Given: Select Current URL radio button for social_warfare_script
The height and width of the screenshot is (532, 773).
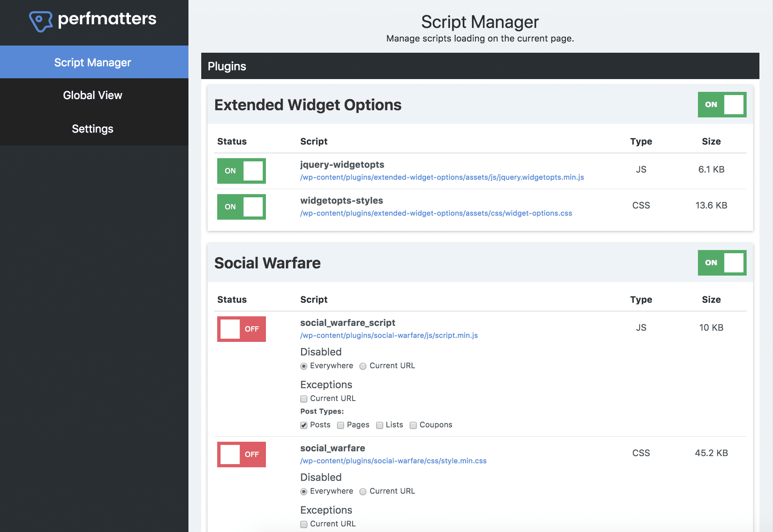Looking at the screenshot, I should [x=363, y=365].
